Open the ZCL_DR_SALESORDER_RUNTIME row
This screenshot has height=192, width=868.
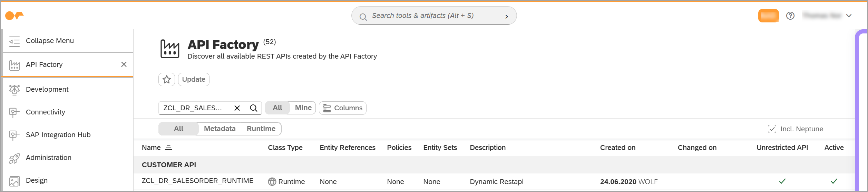pos(494,182)
